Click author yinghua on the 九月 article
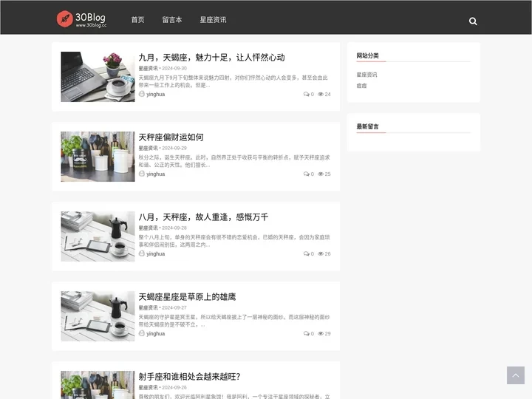The image size is (532, 399). coord(156,95)
